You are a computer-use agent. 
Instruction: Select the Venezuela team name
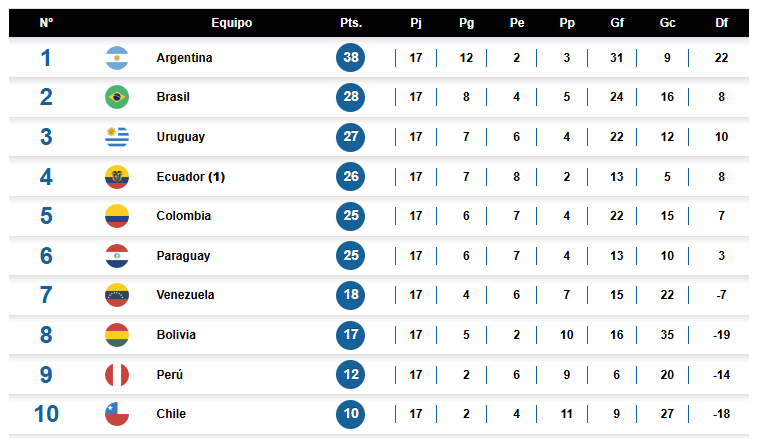pos(185,295)
